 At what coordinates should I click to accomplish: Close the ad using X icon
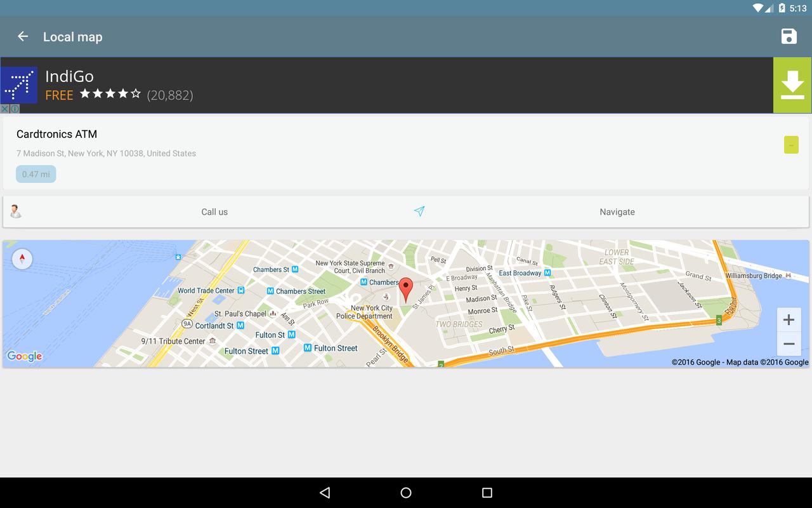4,109
